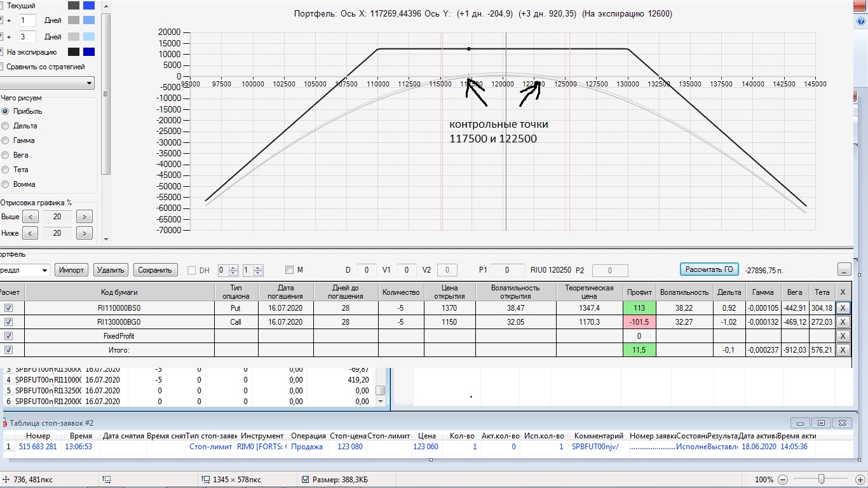The width and height of the screenshot is (868, 488).
Task: Open the black swatch for На экспирацию
Action: tap(74, 52)
